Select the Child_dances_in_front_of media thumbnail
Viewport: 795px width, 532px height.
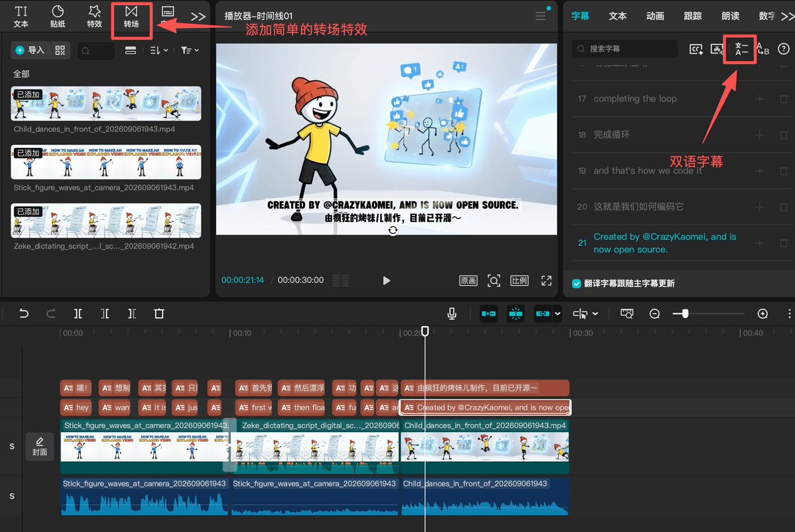pos(106,103)
